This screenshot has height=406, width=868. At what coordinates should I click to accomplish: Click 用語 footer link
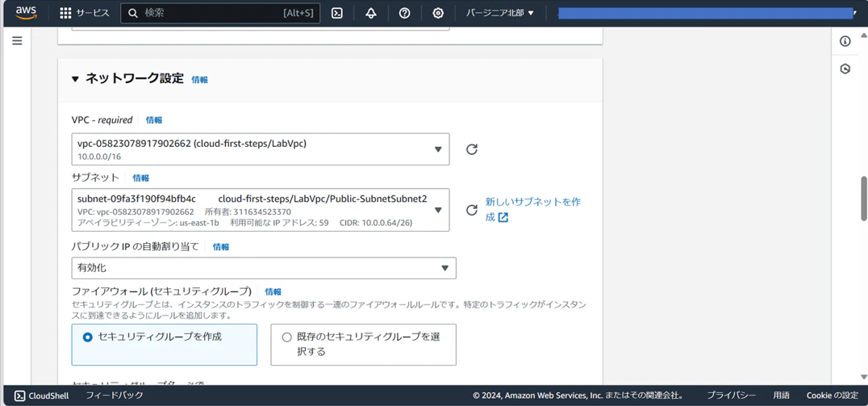click(781, 396)
